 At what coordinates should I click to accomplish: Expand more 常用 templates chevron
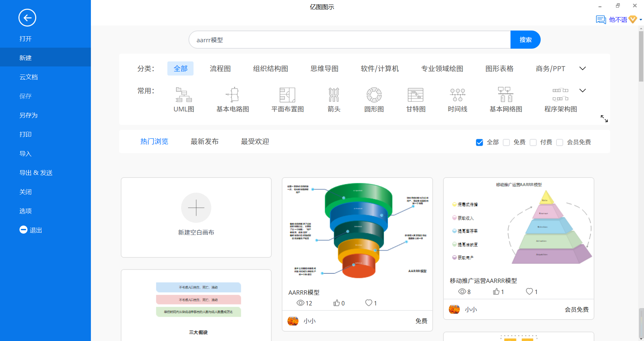(x=583, y=91)
